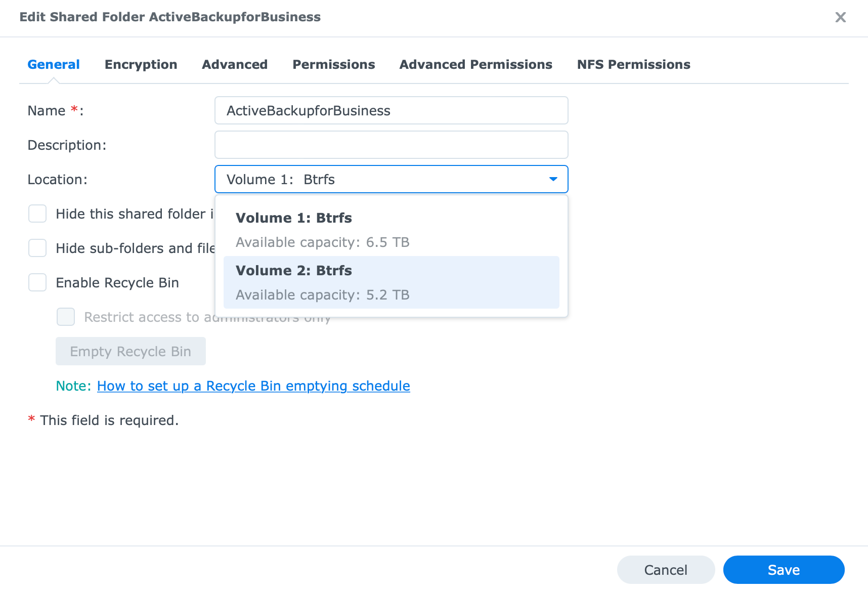Open Recycle Bin emptying schedule link
Screen dimensions: 868x593
[253, 386]
